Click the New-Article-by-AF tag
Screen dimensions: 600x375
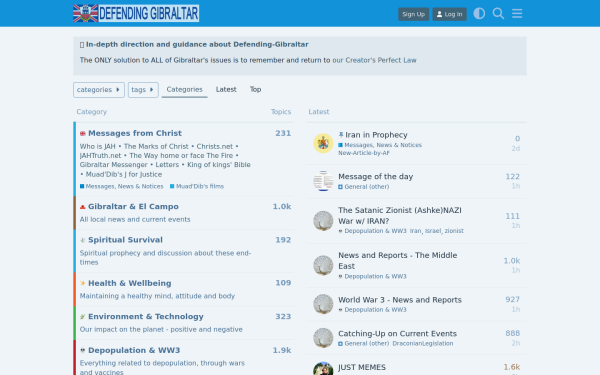pyautogui.click(x=364, y=153)
